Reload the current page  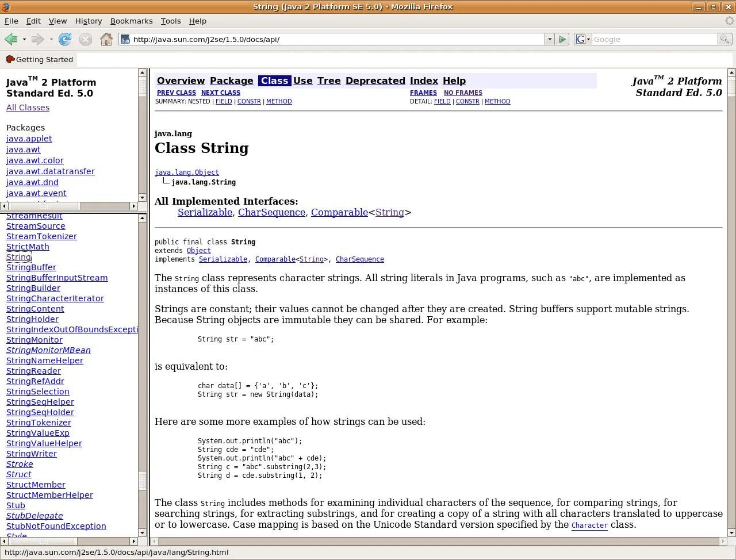65,39
